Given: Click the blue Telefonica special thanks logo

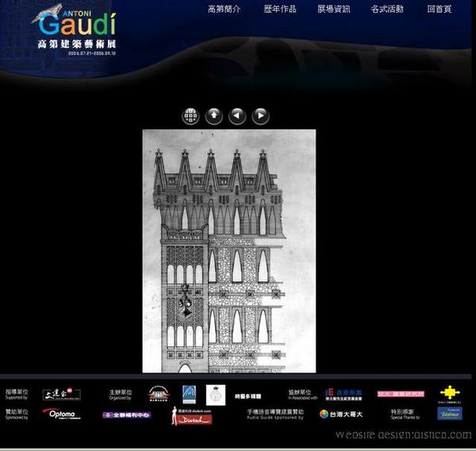Looking at the screenshot, I should (x=450, y=414).
